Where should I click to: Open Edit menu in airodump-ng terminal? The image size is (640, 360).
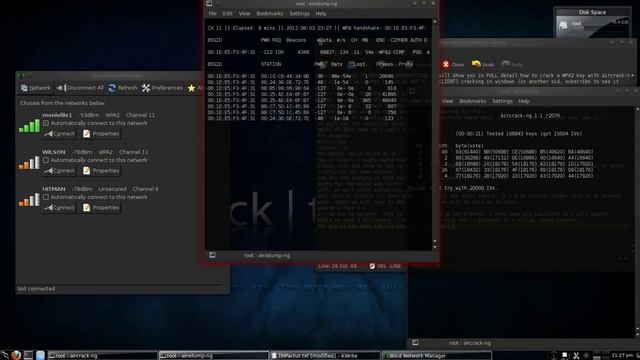[x=227, y=13]
